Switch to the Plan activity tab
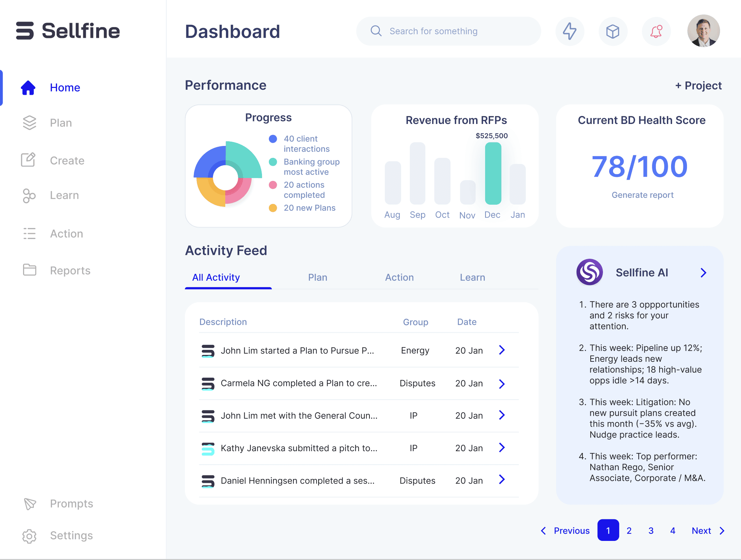741x560 pixels. [318, 277]
